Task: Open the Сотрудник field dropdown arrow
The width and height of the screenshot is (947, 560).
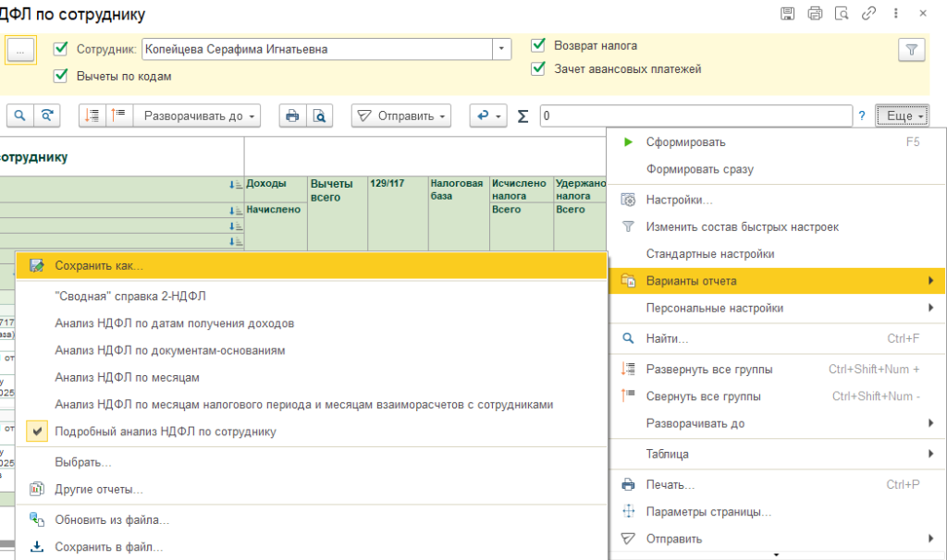Action: [x=502, y=49]
